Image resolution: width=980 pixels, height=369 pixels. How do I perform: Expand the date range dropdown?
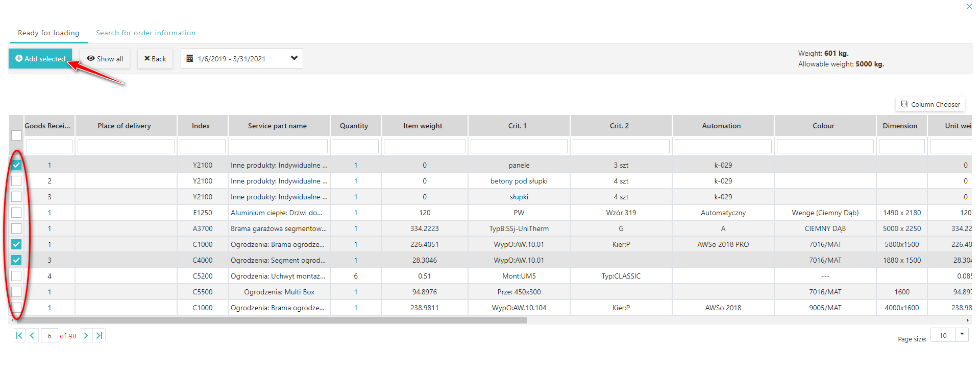294,58
